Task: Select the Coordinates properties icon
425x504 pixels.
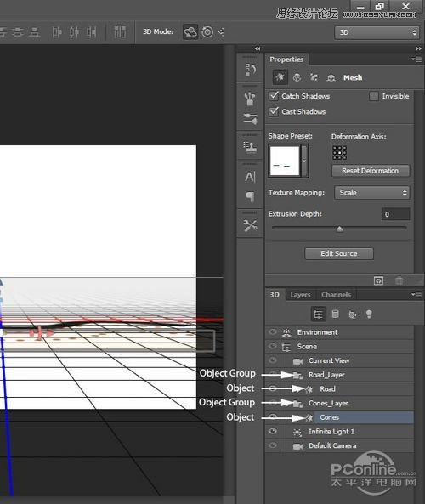Action: pyautogui.click(x=331, y=77)
